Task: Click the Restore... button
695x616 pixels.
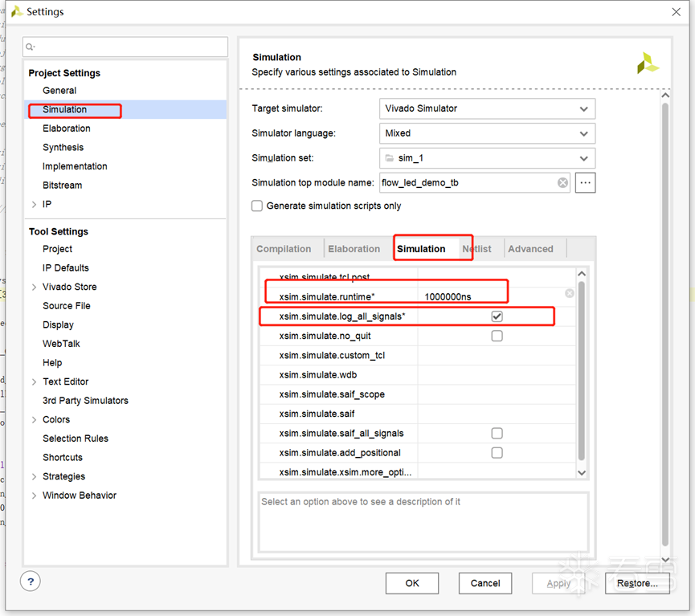Action: point(637,583)
